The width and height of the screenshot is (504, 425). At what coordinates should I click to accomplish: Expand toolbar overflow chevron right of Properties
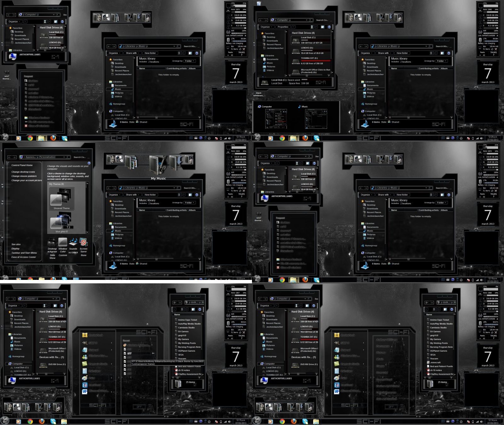pos(294,27)
